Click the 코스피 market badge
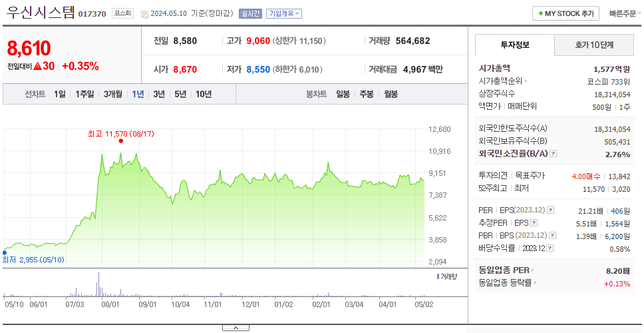The image size is (644, 333). click(123, 13)
